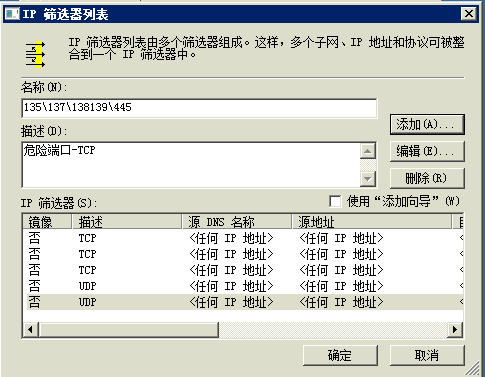Click the filter arrows icon beside the description text

tap(35, 54)
